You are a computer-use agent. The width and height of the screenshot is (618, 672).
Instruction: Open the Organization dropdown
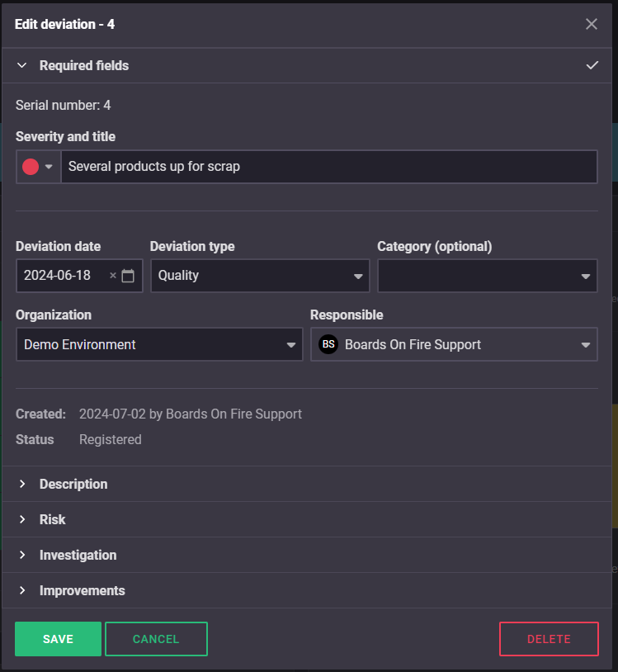pos(158,344)
